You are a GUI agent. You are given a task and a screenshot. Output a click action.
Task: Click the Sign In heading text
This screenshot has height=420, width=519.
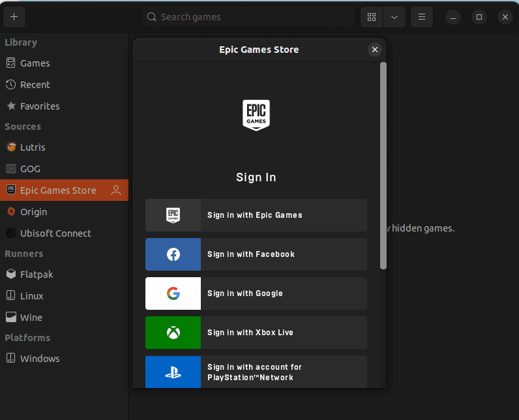click(x=256, y=177)
